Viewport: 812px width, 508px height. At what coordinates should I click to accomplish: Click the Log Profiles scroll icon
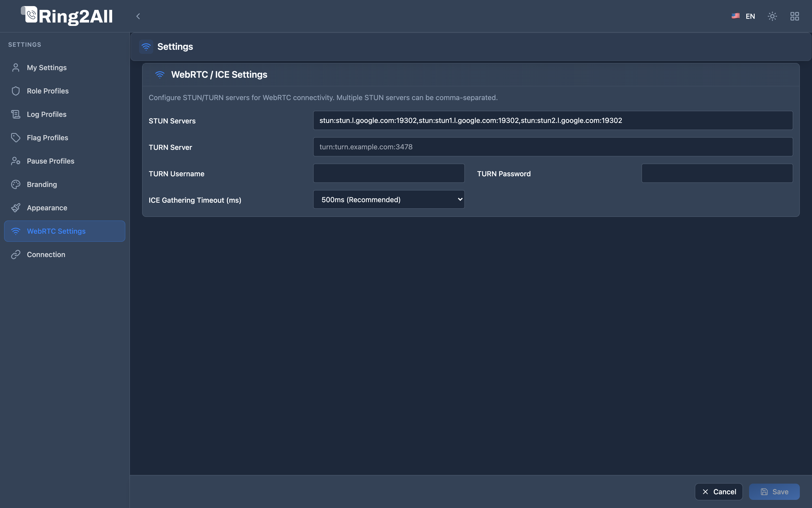coord(16,114)
